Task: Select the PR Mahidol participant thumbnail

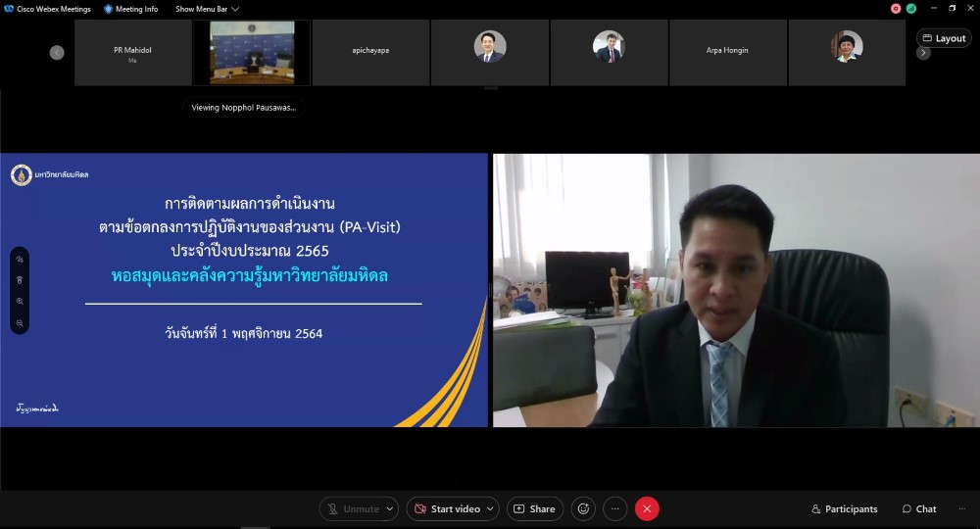Action: pyautogui.click(x=132, y=53)
